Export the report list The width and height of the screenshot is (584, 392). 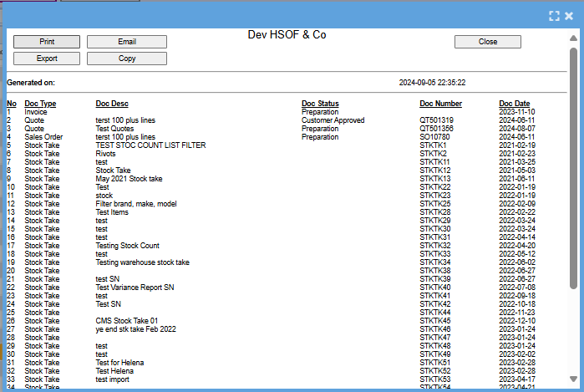[x=47, y=59]
